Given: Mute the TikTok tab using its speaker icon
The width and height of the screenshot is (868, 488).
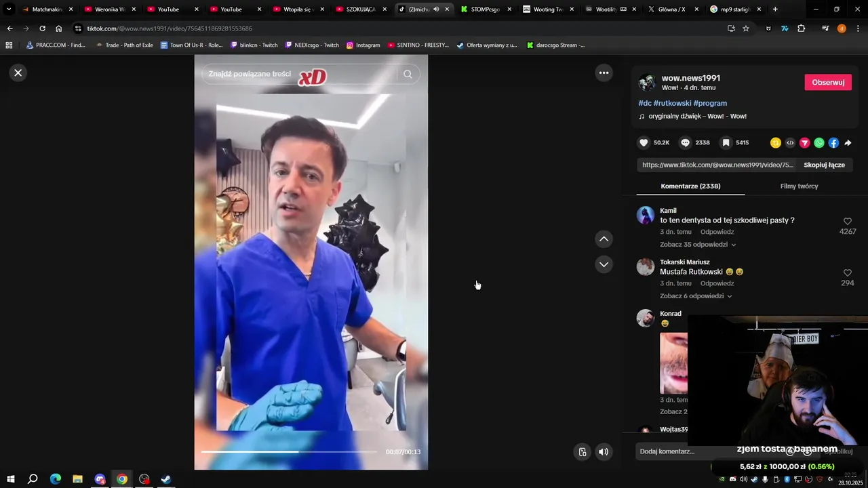Looking at the screenshot, I should click(x=436, y=9).
